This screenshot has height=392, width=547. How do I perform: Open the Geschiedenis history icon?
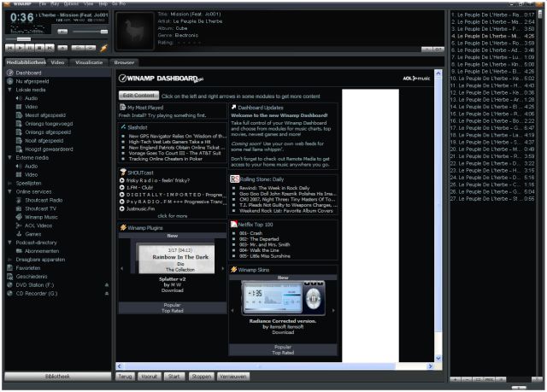pos(9,277)
